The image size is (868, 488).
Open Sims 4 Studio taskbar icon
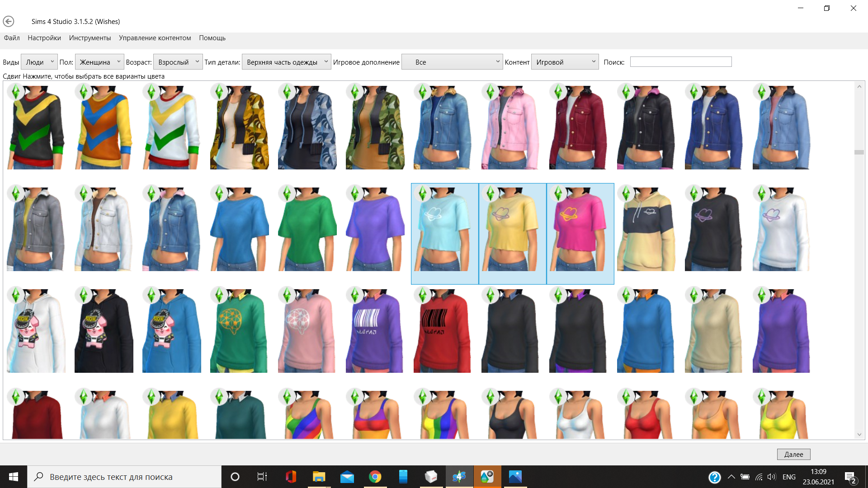point(459,477)
